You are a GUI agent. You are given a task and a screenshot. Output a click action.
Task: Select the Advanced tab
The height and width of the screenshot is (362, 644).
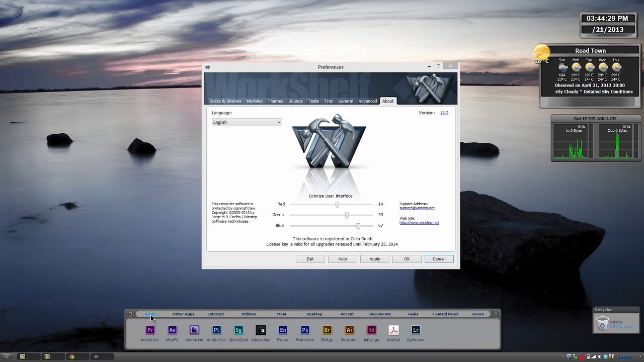coord(368,101)
